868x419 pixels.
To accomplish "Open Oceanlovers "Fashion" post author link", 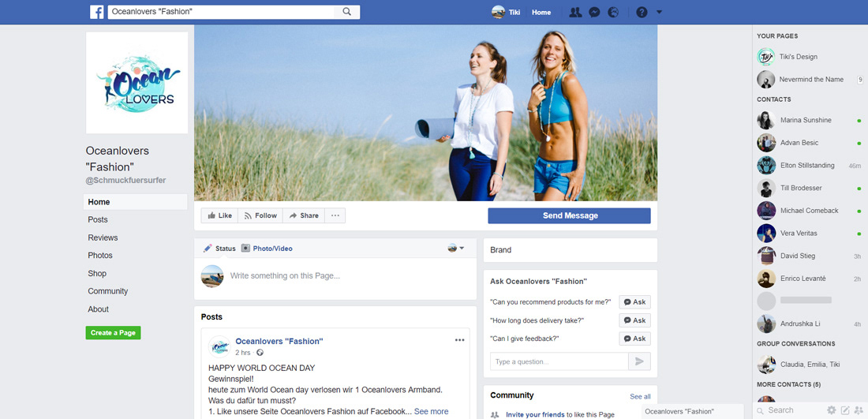I will 279,342.
